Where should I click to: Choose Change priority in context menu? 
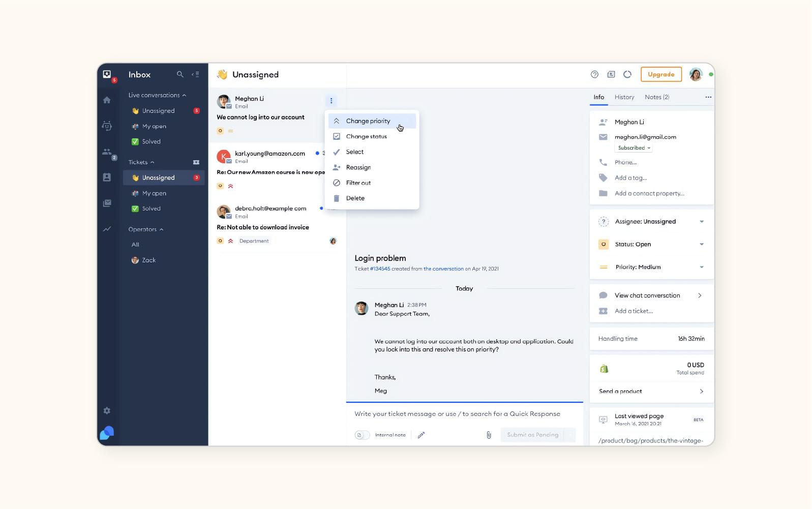coord(372,121)
